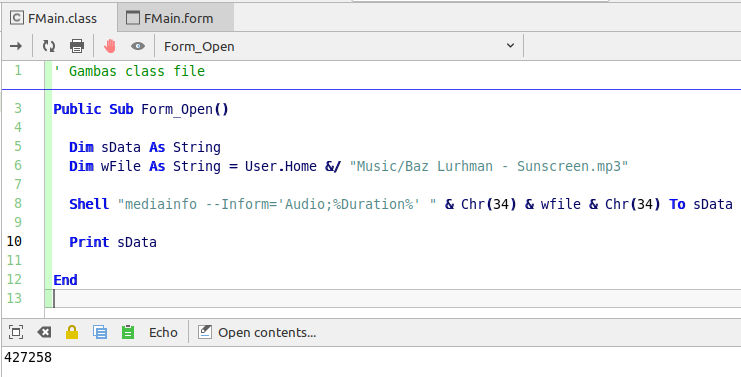The image size is (741, 377).
Task: Click the green clipboard icon
Action: [128, 332]
